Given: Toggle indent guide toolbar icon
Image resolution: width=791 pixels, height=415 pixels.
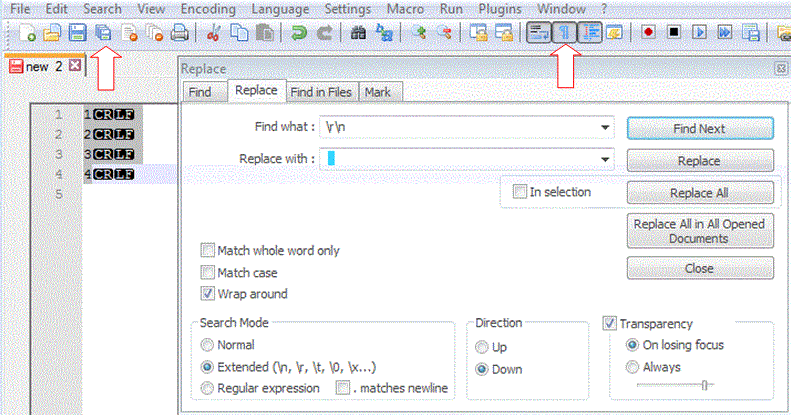Looking at the screenshot, I should [x=590, y=33].
